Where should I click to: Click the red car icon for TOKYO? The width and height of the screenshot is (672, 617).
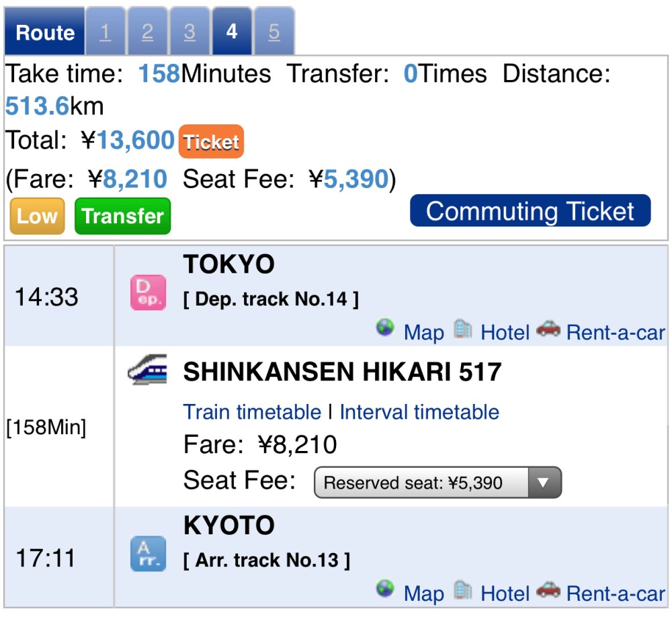pos(548,329)
